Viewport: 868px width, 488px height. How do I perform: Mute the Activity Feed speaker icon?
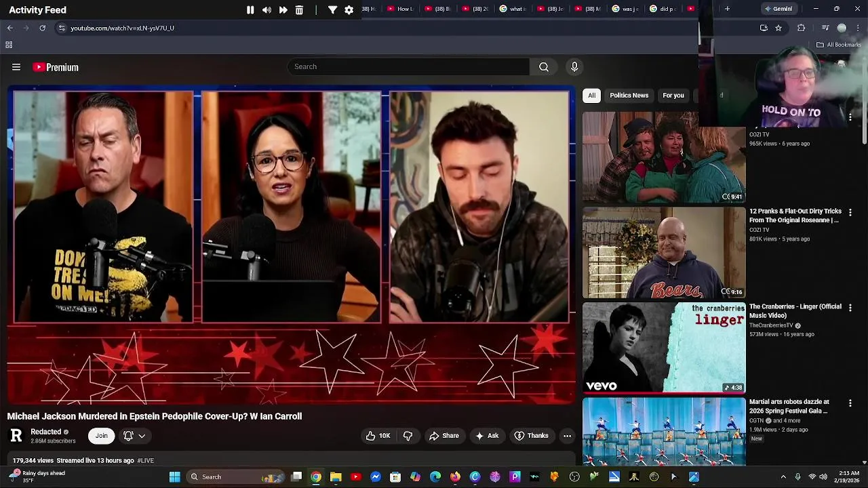point(267,10)
